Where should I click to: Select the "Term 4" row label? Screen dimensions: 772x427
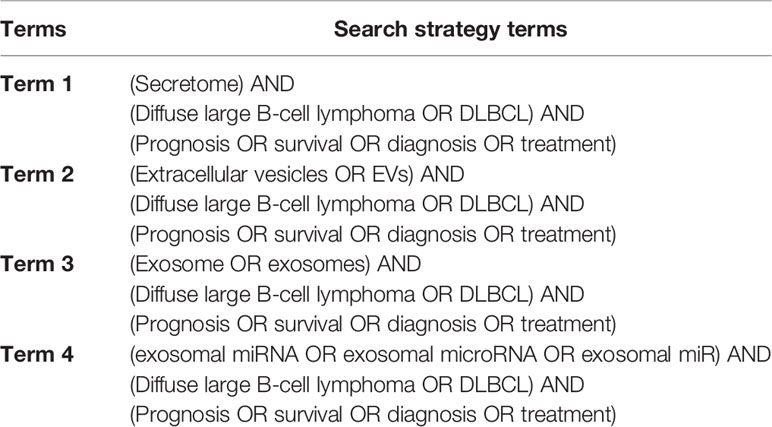click(x=37, y=354)
